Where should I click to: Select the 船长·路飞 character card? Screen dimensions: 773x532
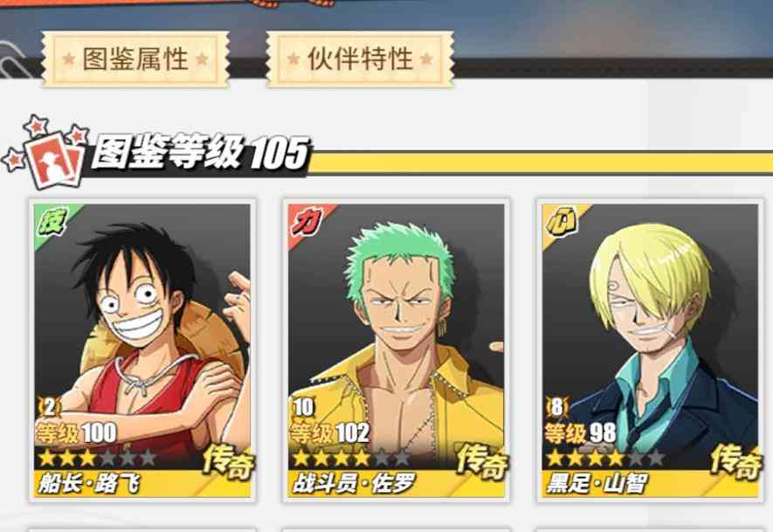[x=142, y=350]
